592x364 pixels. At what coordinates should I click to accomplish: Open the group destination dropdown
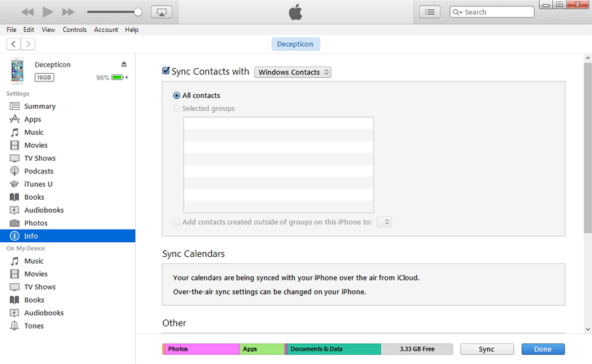click(384, 222)
